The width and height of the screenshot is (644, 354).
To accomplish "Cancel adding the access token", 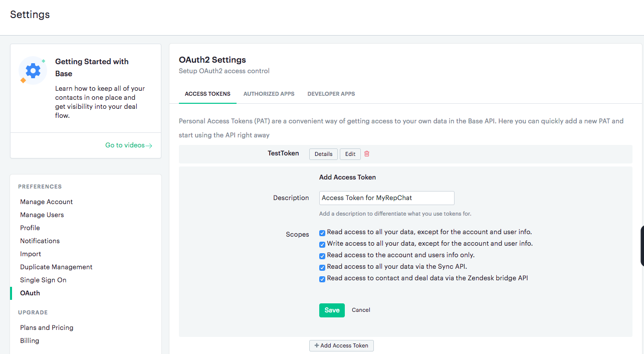I will click(361, 310).
